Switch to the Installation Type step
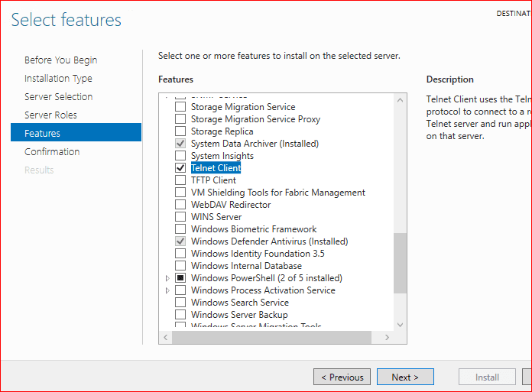The width and height of the screenshot is (532, 392). 58,79
